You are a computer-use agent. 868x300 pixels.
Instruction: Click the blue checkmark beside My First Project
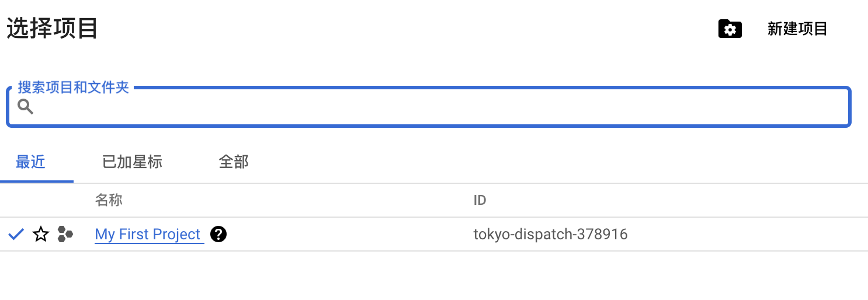coord(16,235)
